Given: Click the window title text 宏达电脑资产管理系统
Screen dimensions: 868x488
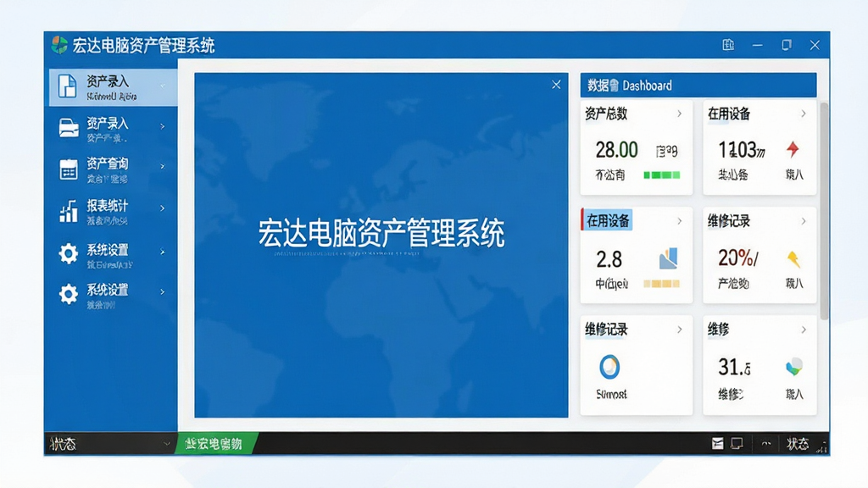Looking at the screenshot, I should [x=143, y=46].
